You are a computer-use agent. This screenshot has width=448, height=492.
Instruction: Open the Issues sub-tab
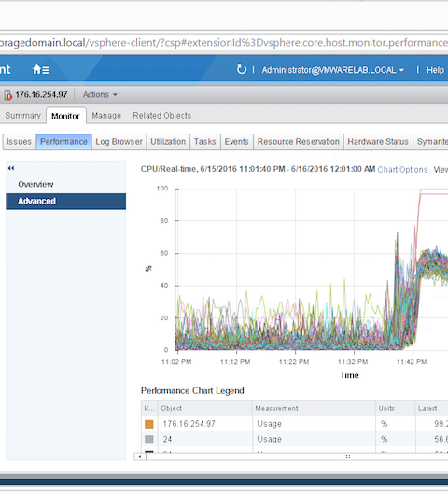(x=20, y=142)
